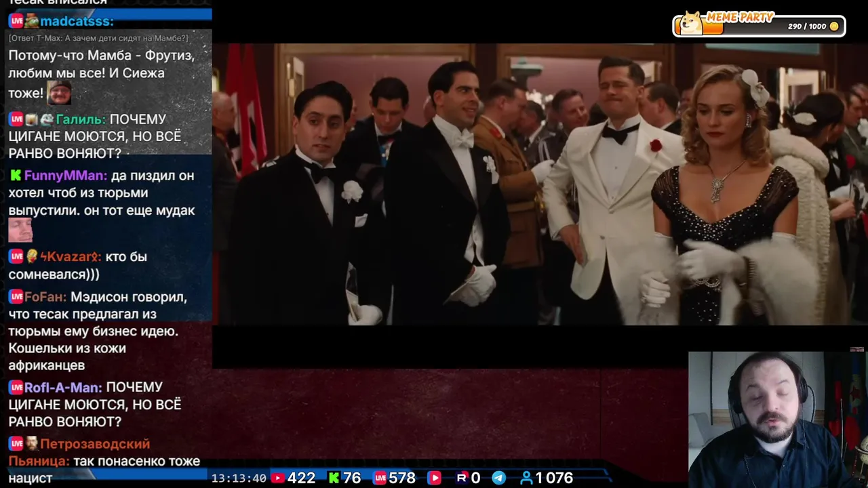The image size is (868, 488).
Task: Click FoFan's message about Мэдисон
Action: [97, 331]
